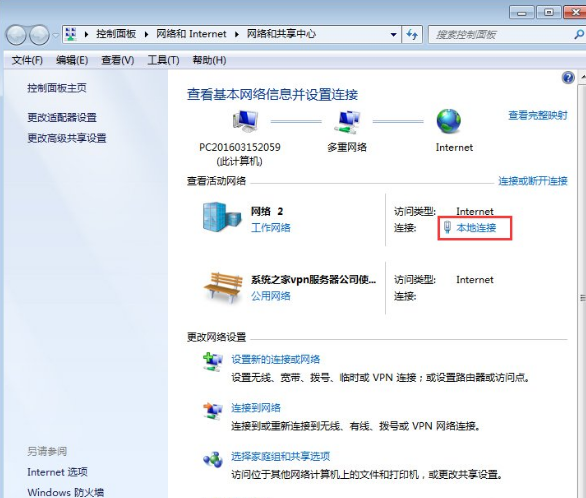Go to 控制面板主页 in the sidebar
This screenshot has height=498, width=586.
tap(57, 88)
